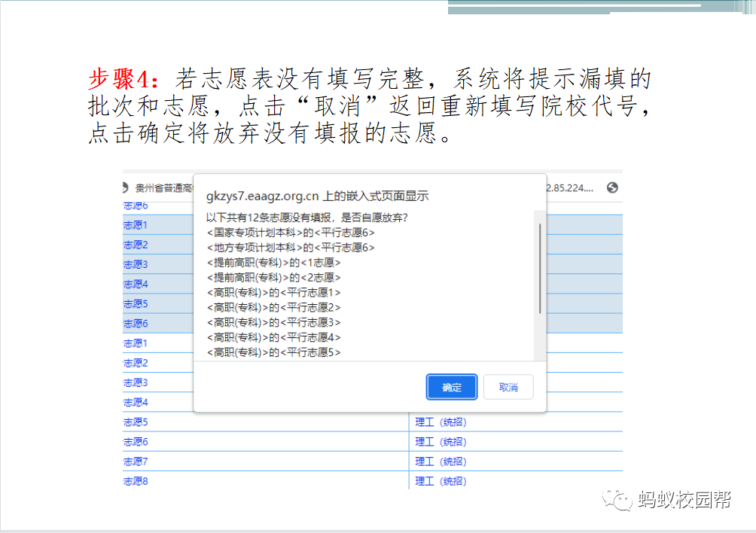Open 理工 (统招) link in 志愿6 row

[440, 442]
